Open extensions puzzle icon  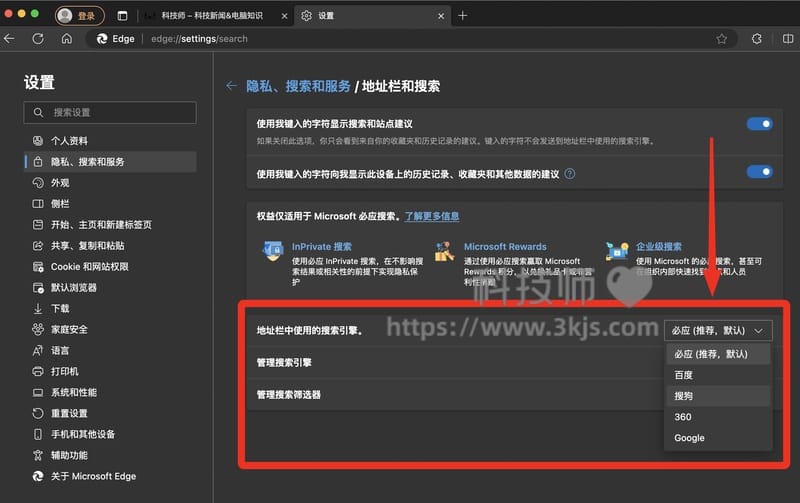[x=757, y=39]
